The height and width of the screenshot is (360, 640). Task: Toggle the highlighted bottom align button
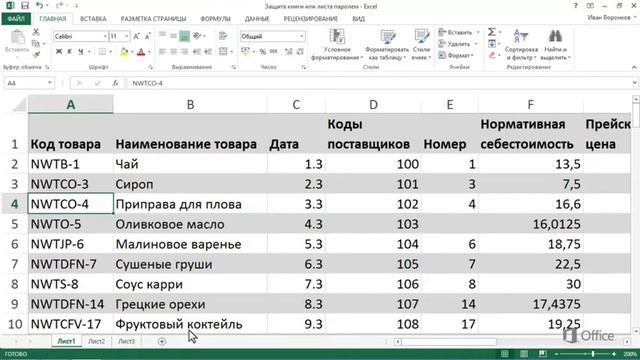tap(184, 36)
